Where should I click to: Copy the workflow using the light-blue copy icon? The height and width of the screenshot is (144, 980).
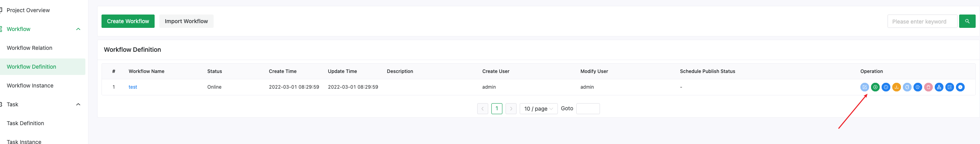point(907,87)
